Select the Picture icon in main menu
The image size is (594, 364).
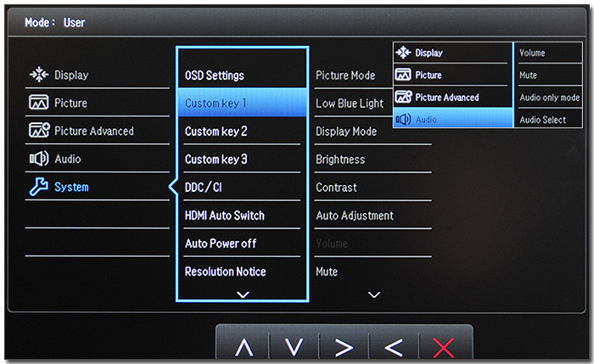39,103
